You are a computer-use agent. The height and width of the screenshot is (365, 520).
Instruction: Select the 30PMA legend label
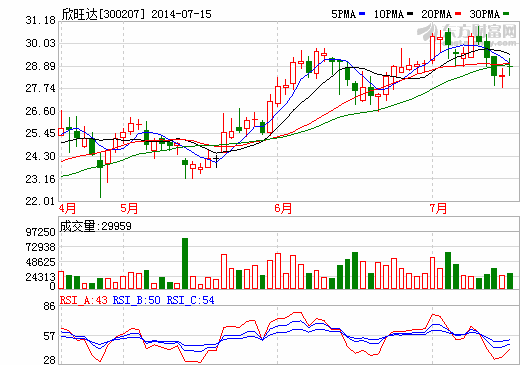(485, 14)
